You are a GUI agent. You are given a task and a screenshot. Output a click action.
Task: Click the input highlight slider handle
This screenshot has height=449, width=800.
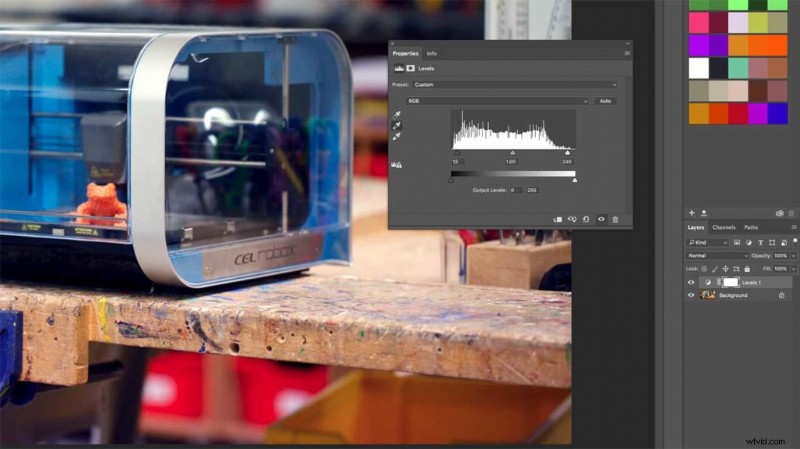567,153
